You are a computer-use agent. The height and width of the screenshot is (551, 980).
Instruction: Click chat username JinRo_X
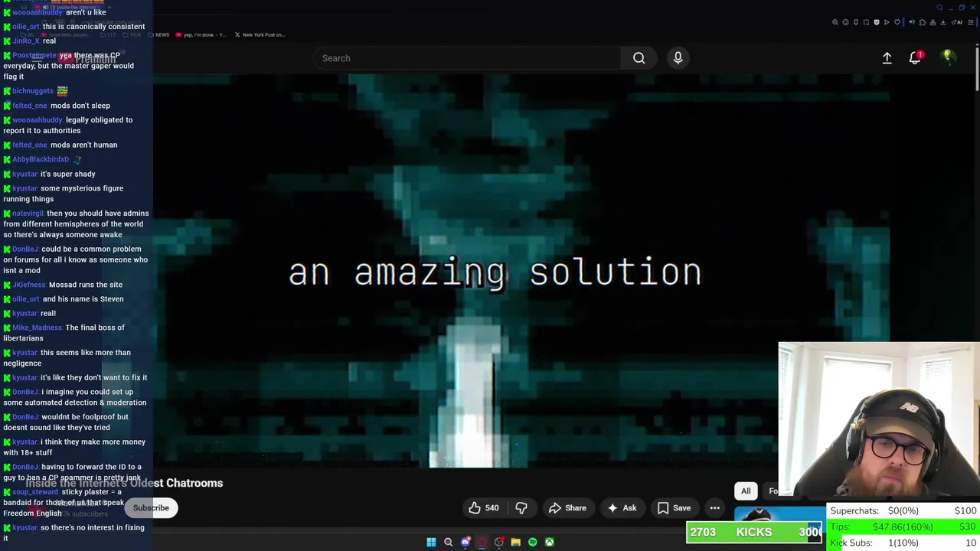[26, 41]
